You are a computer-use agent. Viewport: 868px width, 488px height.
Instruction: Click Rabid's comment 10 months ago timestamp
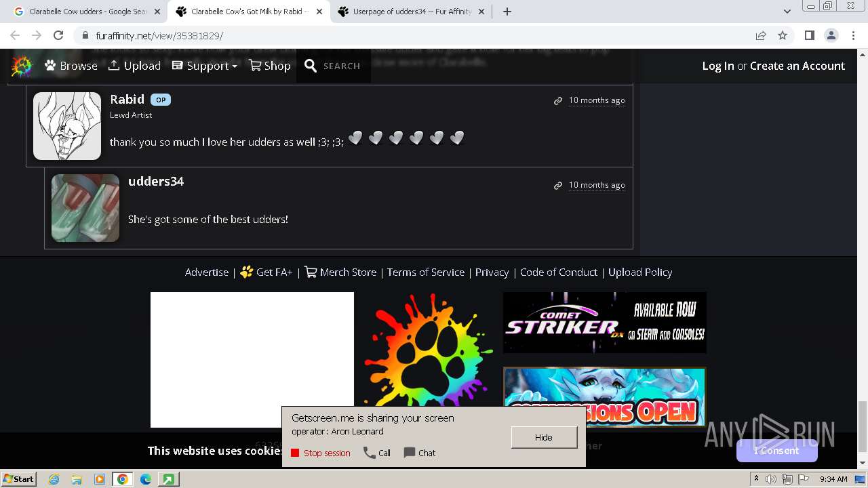597,100
